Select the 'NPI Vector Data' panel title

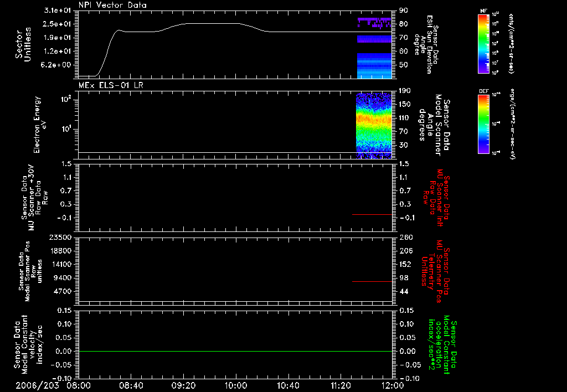112,5
